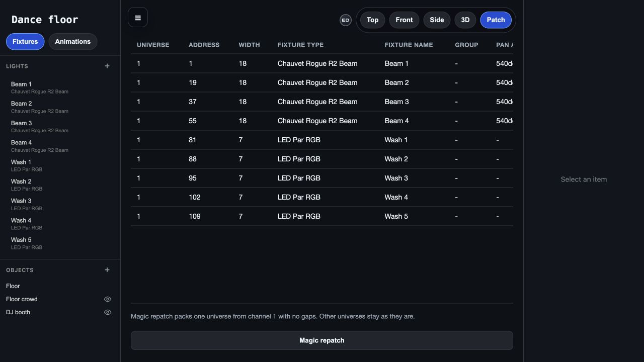The width and height of the screenshot is (644, 362).
Task: Toggle visibility of Floor crowd object
Action: pyautogui.click(x=108, y=299)
